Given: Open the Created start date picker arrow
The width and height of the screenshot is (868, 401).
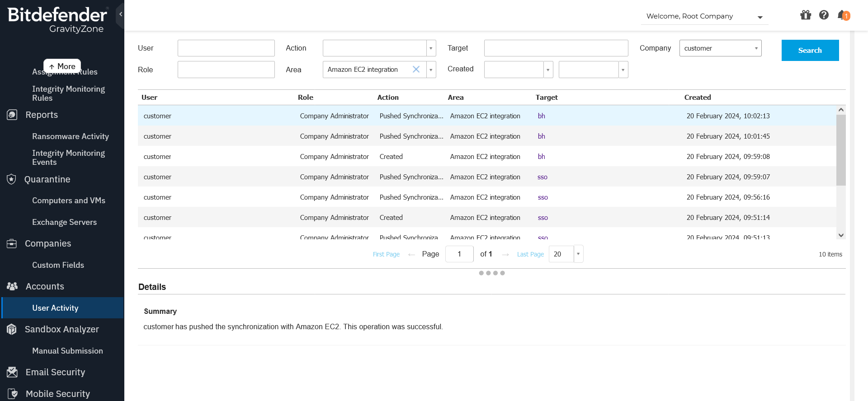Looking at the screenshot, I should coord(548,70).
